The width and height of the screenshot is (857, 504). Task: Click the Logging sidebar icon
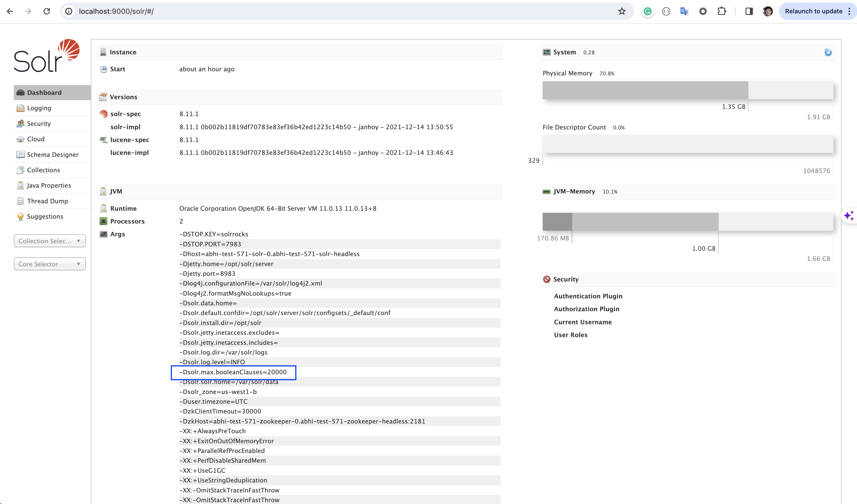click(x=21, y=108)
